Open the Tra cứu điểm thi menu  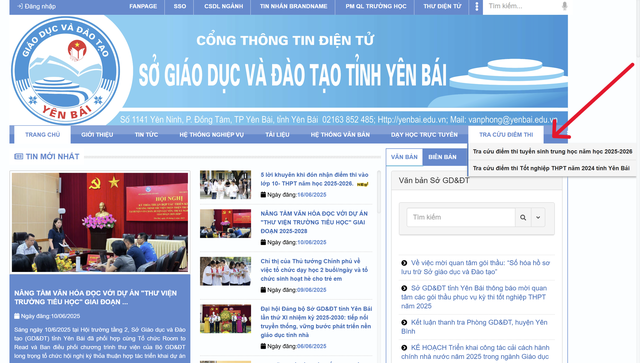[x=506, y=135]
